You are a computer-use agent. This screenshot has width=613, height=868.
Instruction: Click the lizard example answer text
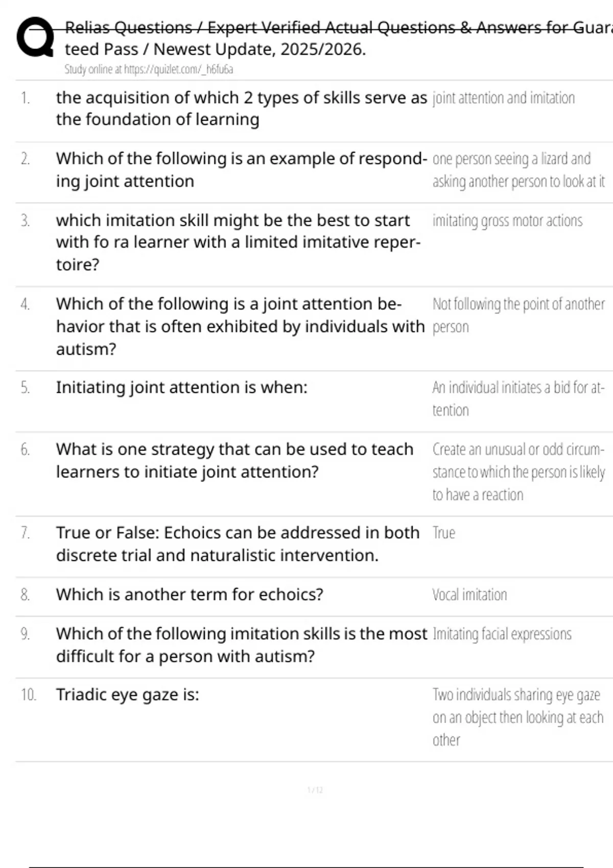click(x=518, y=170)
